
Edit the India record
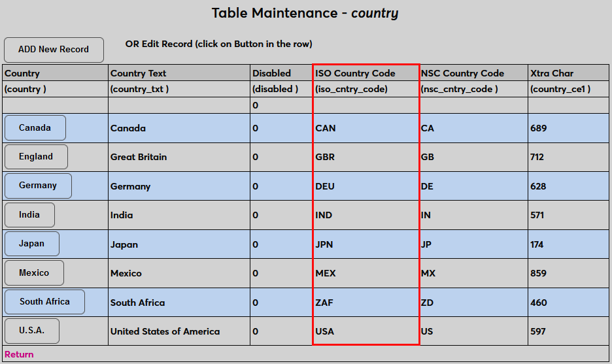pyautogui.click(x=29, y=215)
